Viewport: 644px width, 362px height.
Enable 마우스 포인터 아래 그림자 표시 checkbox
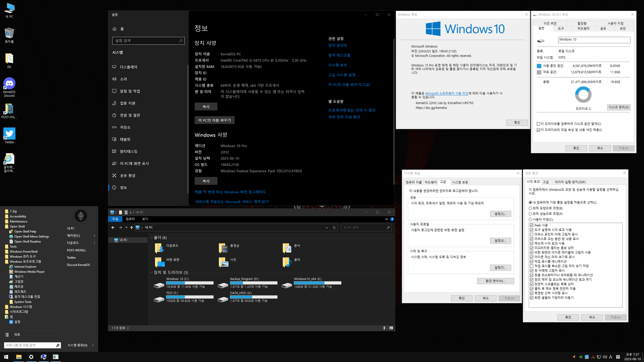[532, 234]
